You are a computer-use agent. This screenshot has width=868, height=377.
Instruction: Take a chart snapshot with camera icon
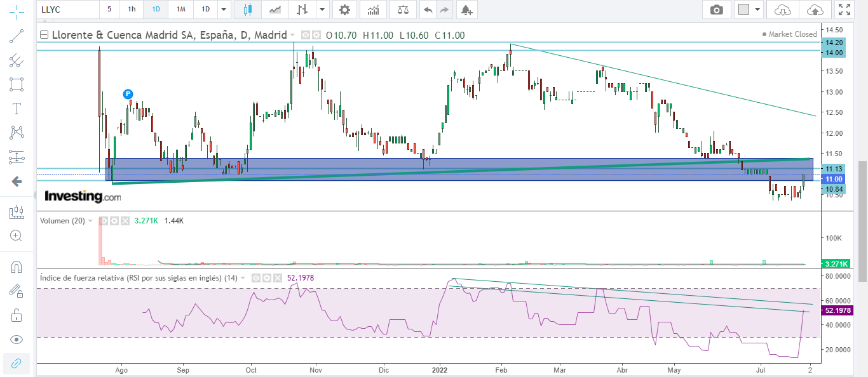[x=717, y=10]
